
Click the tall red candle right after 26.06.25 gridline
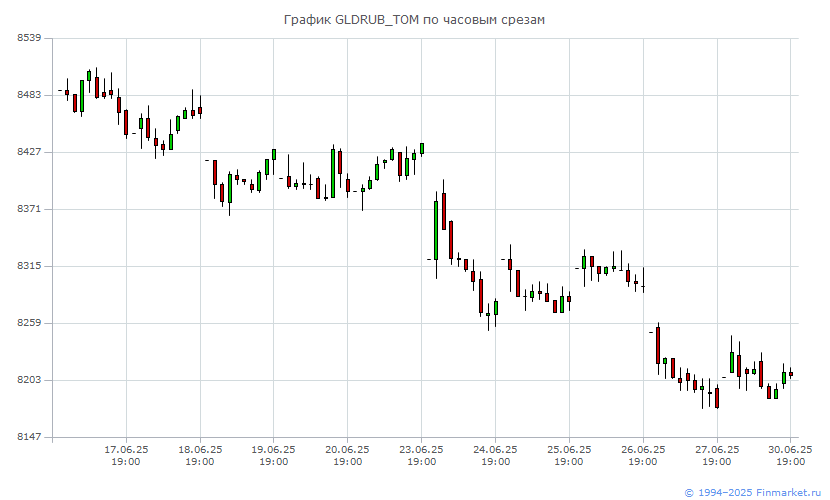coord(658,345)
